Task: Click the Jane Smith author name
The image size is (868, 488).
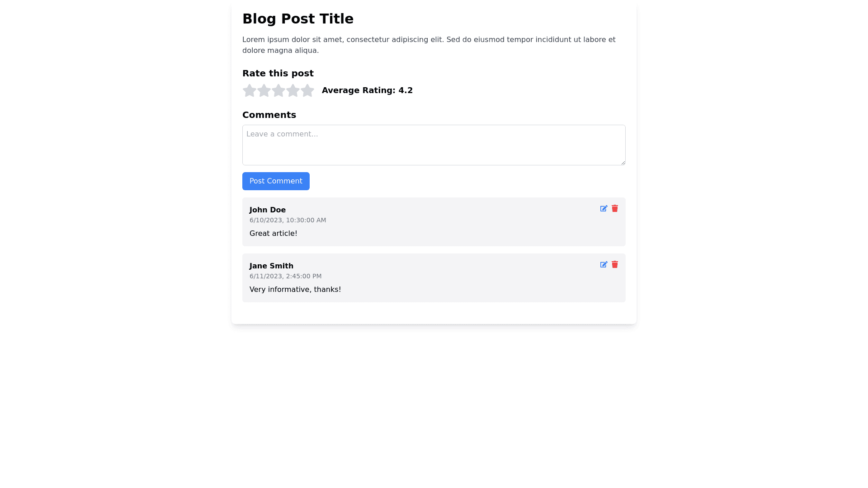Action: tap(271, 266)
